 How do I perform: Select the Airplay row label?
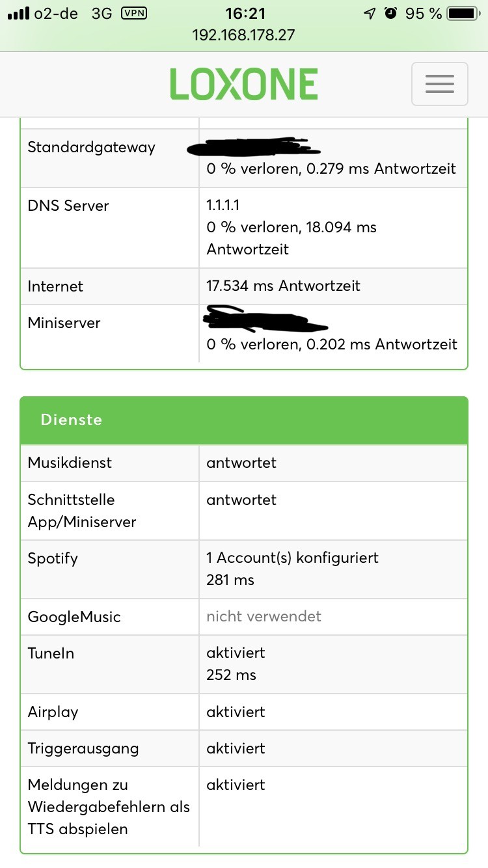pos(53,712)
